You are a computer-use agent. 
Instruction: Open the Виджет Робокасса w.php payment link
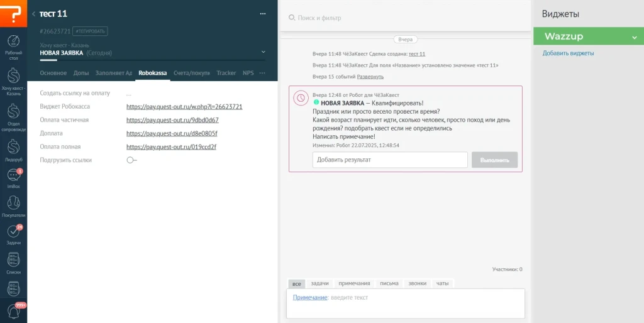tap(184, 107)
